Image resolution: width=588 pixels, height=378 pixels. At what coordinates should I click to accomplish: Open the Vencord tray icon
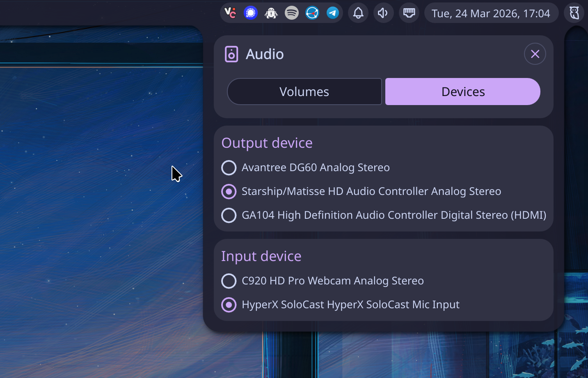[230, 13]
